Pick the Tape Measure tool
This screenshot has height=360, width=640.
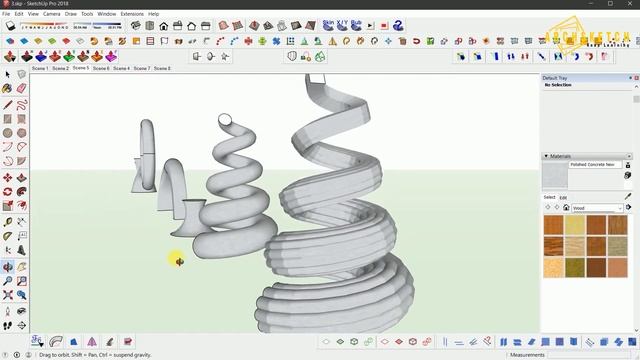(x=7, y=222)
